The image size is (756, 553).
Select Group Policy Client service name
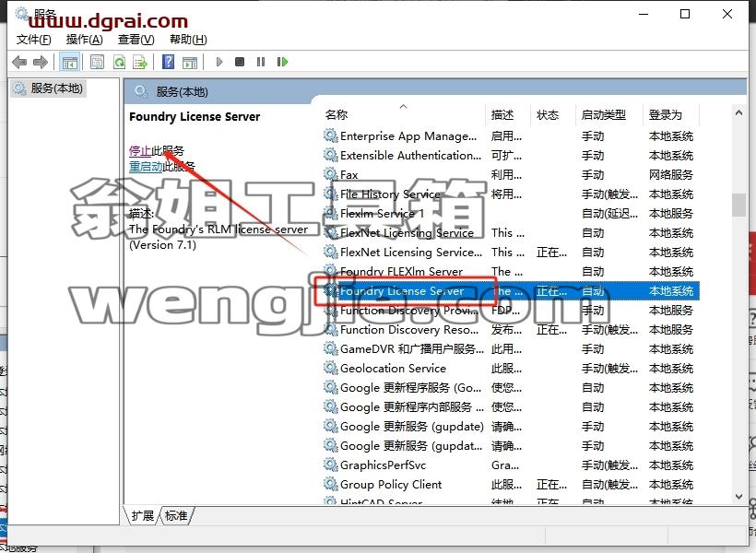[391, 484]
